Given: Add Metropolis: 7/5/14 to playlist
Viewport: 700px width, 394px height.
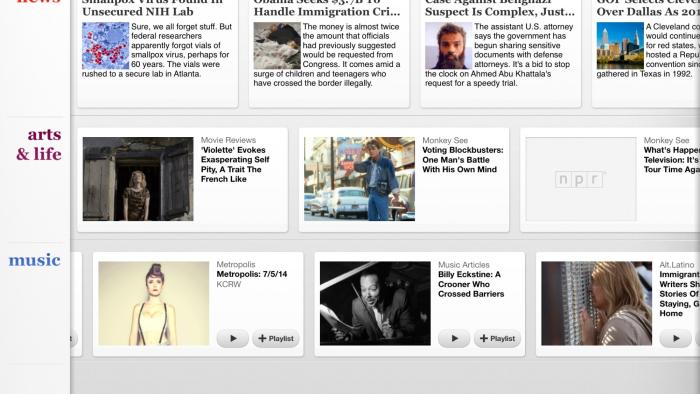Looking at the screenshot, I should tap(276, 339).
